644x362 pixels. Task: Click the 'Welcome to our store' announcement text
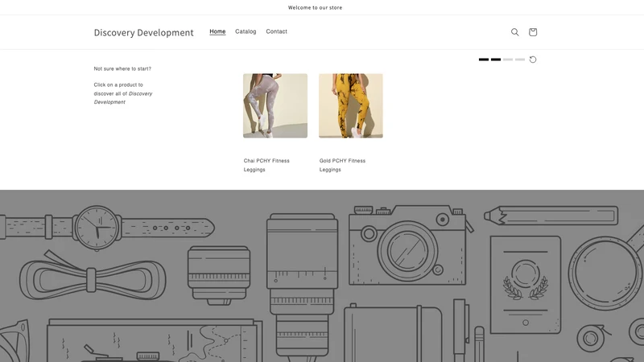pyautogui.click(x=315, y=7)
